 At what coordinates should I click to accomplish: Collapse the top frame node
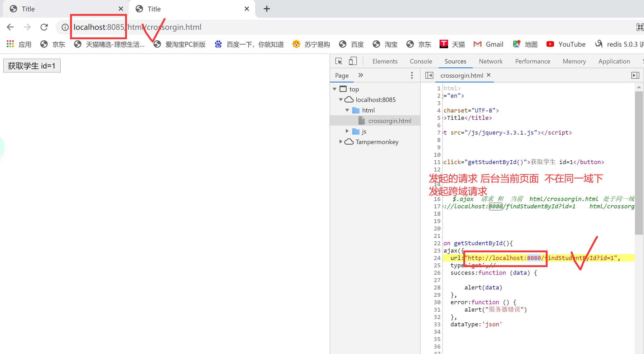(335, 89)
